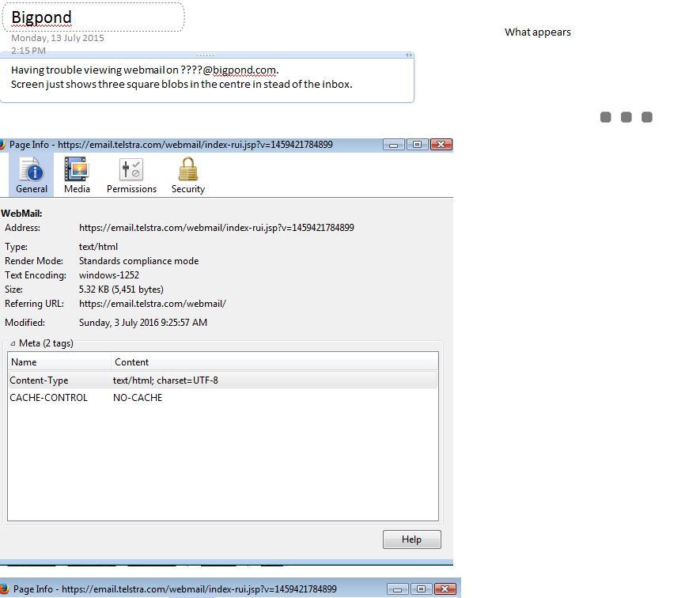Image resolution: width=700 pixels, height=598 pixels.
Task: Select the CACHE-CONTROL meta row
Action: (222, 397)
